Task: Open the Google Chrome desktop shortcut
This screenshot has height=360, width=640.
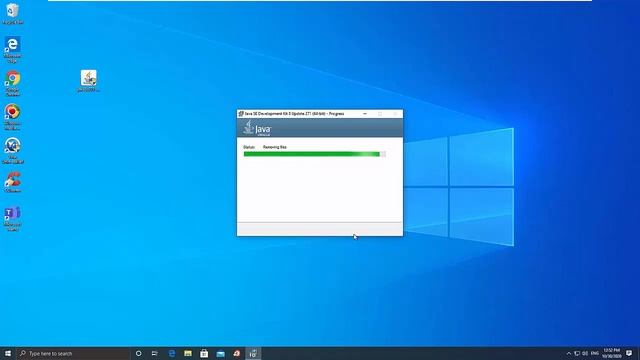Action: tap(12, 83)
